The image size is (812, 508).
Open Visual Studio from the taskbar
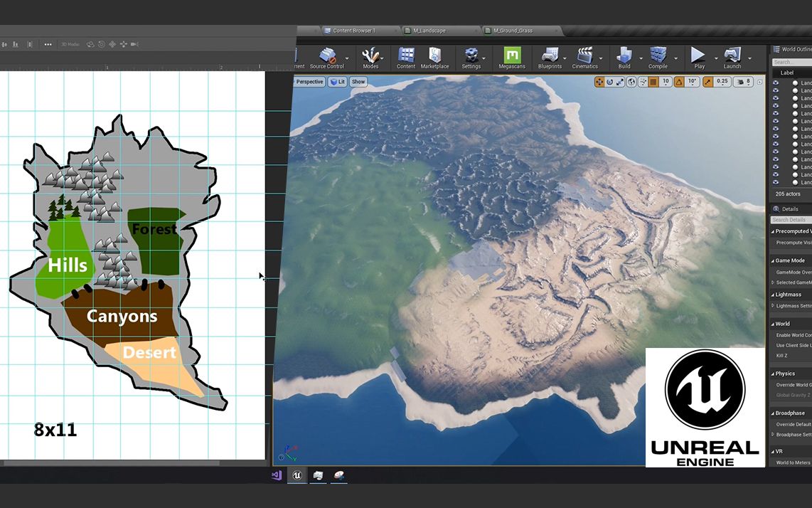pos(277,475)
